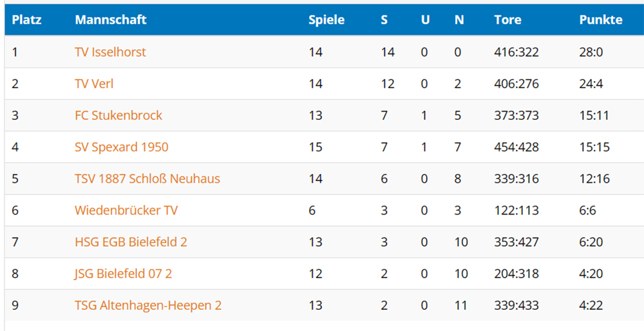Click the Platz column header
The height and width of the screenshot is (331, 644).
[26, 20]
